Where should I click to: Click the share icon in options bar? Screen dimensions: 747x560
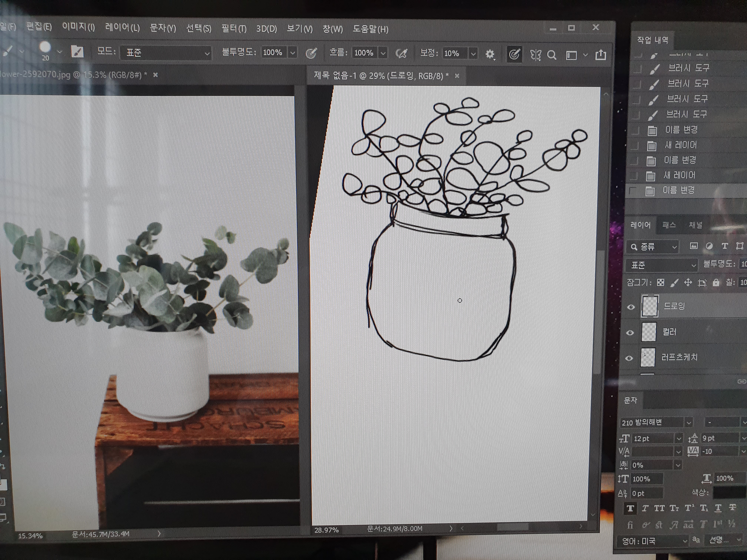600,55
